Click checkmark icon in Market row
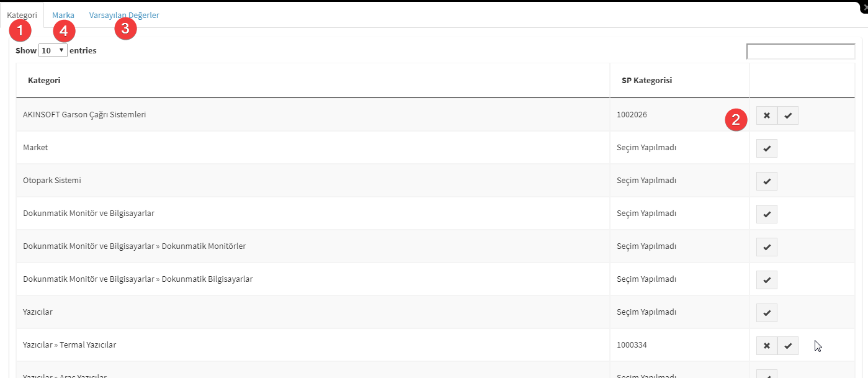Screen dimensions: 868x378 click(767, 148)
